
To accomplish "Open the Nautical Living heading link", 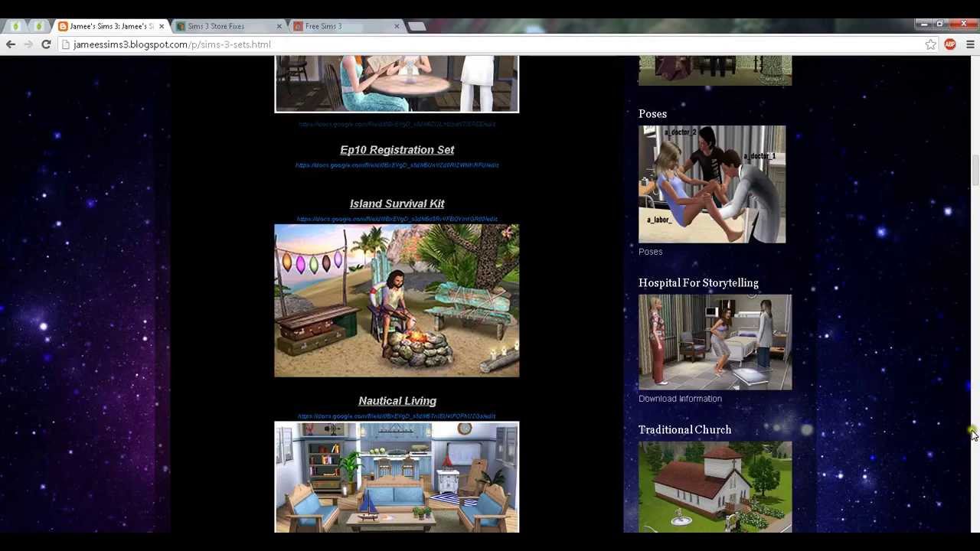I will point(397,401).
